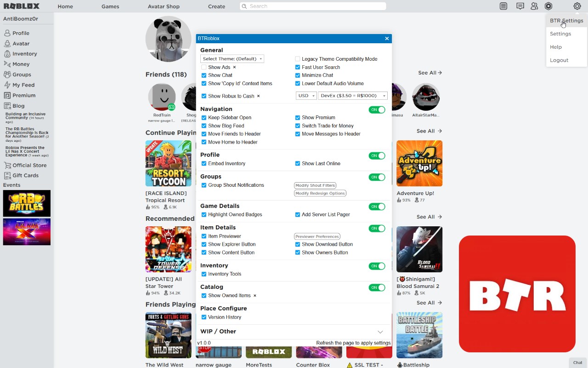
Task: Open the news feed icon in header
Action: pyautogui.click(x=503, y=6)
